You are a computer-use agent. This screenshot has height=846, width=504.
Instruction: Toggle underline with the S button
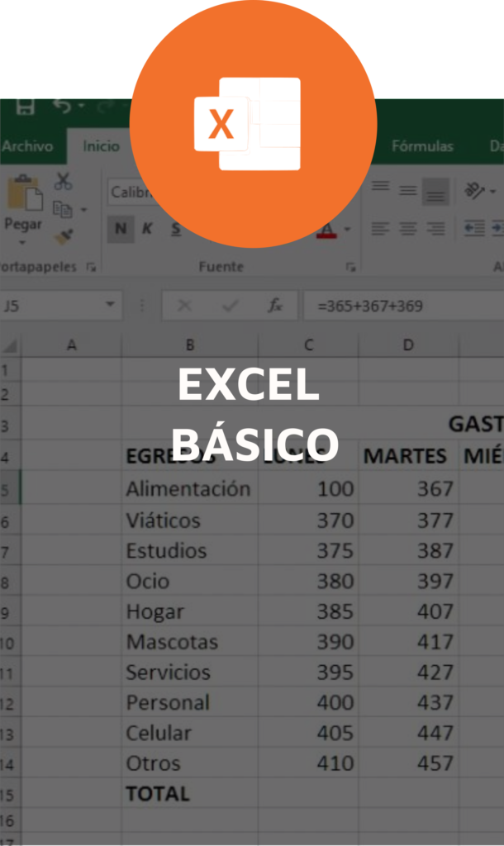click(x=176, y=229)
